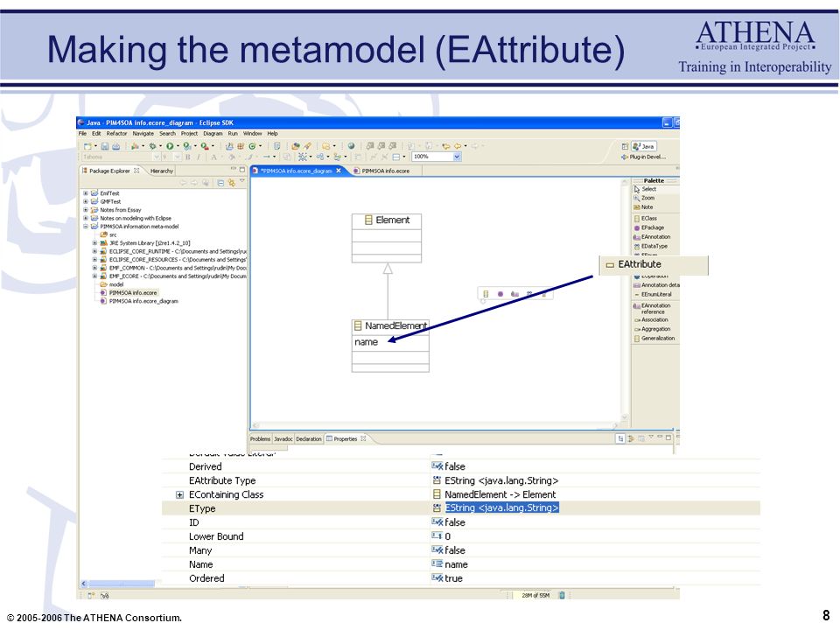This screenshot has height=630, width=840.
Task: Click the Lower Bound value 0
Action: click(447, 536)
